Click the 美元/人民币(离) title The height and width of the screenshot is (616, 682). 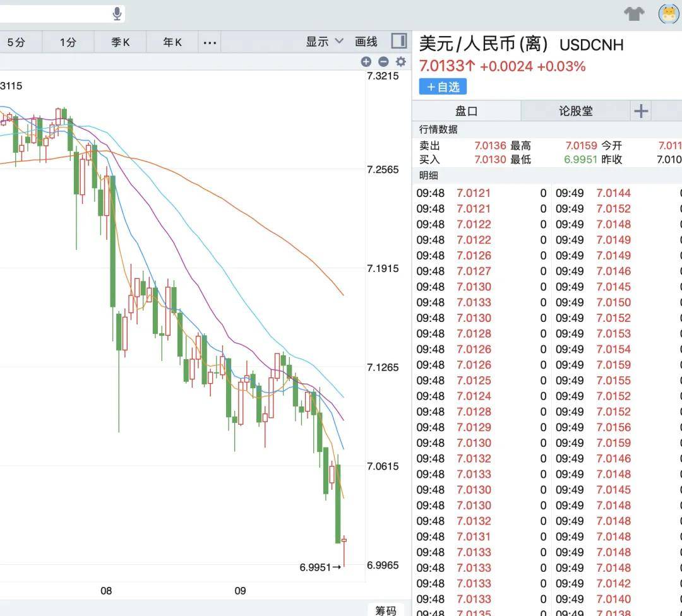[483, 44]
